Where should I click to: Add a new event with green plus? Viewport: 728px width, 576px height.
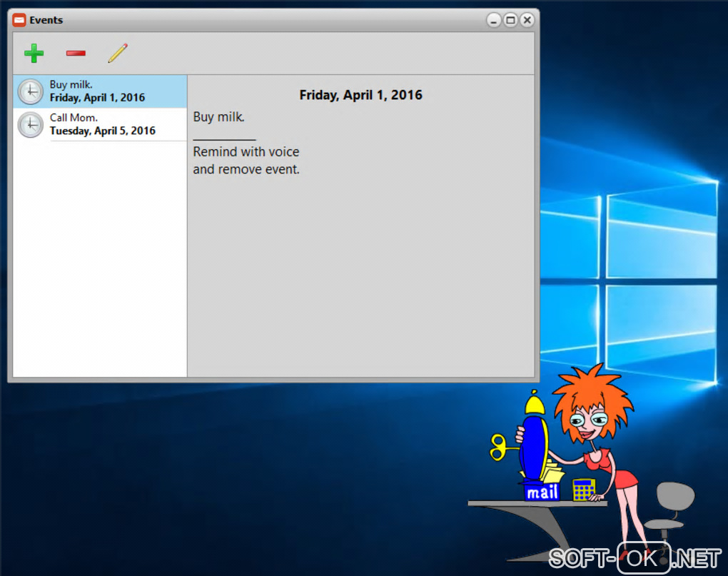tap(34, 54)
